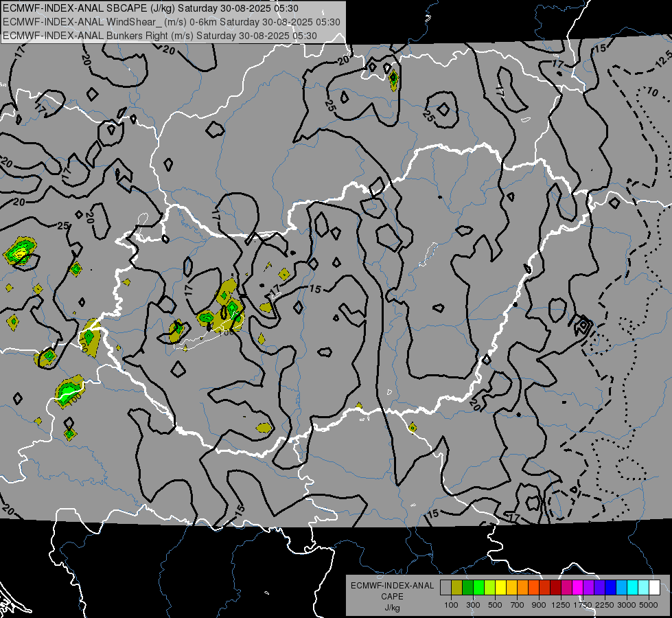Click the orange legend swatch after 700
This screenshot has height=618, width=672.
[522, 587]
